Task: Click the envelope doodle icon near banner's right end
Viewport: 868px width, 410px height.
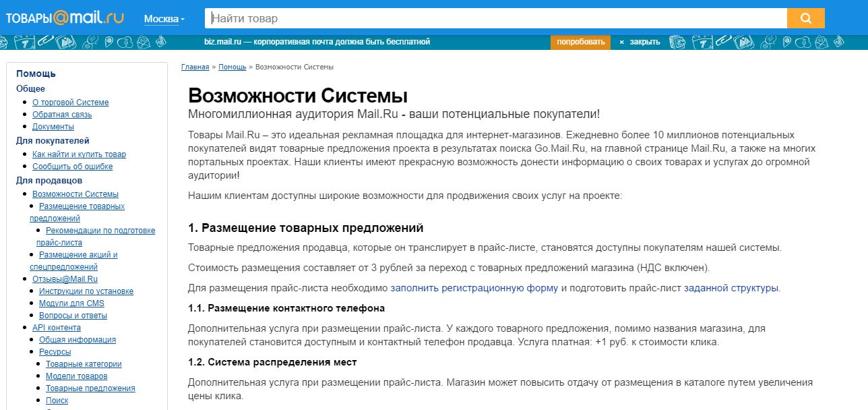Action: coord(821,42)
